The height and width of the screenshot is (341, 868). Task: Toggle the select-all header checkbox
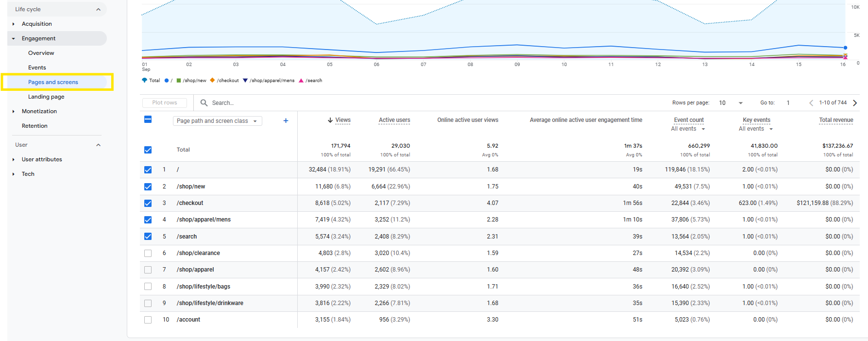coord(148,119)
